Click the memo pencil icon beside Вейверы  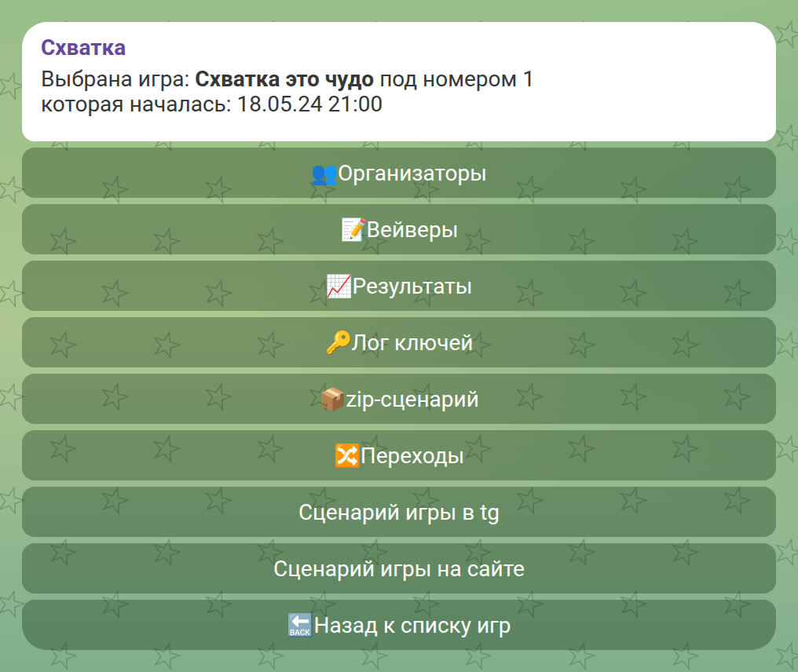[x=353, y=230]
